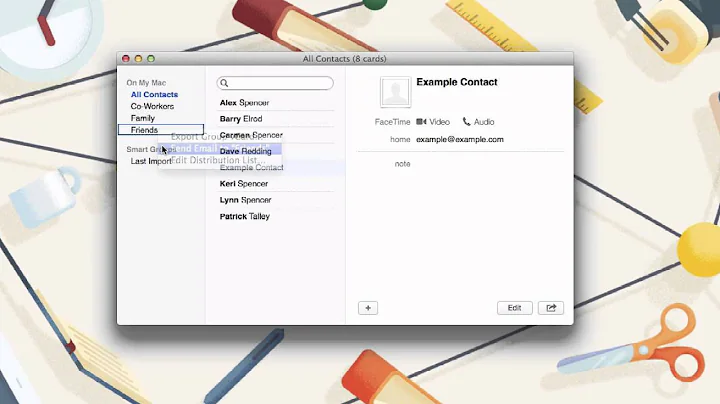This screenshot has height=404, width=720.
Task: Focus the contacts search field
Action: coord(275,83)
